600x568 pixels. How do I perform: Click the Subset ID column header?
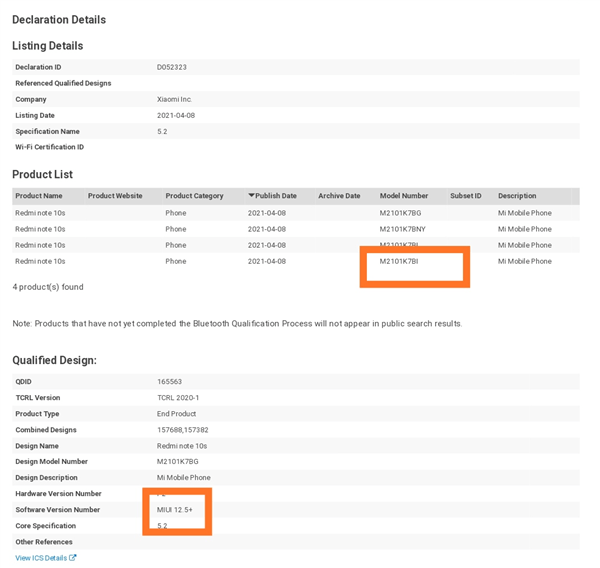(466, 196)
